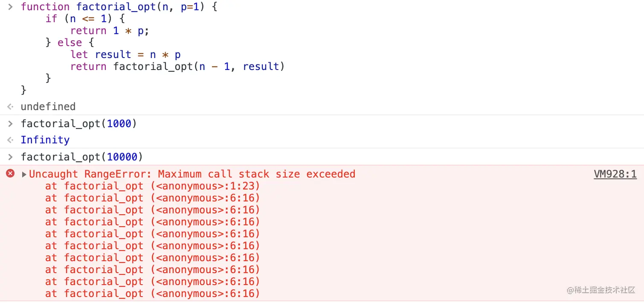644x303 pixels.
Task: Click the return 1 * p statement
Action: 110,31
